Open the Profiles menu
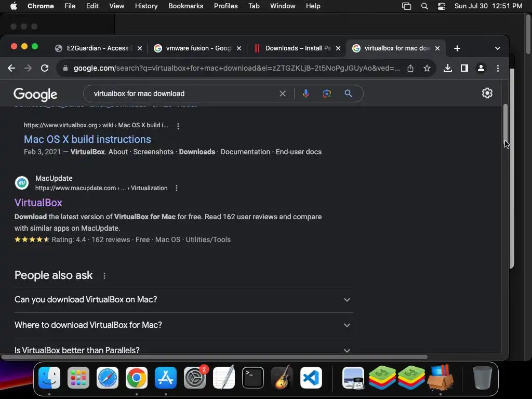The width and height of the screenshot is (532, 399). (225, 6)
